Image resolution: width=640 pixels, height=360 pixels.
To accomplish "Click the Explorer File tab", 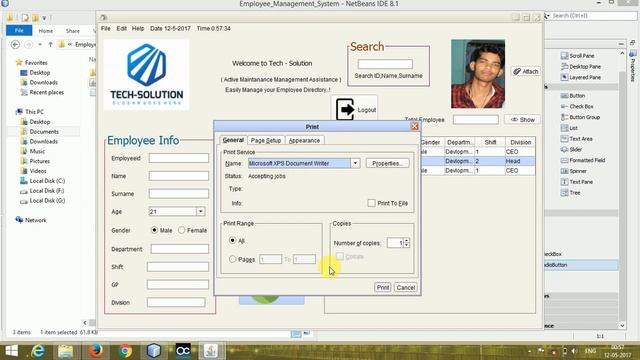I will point(19,31).
